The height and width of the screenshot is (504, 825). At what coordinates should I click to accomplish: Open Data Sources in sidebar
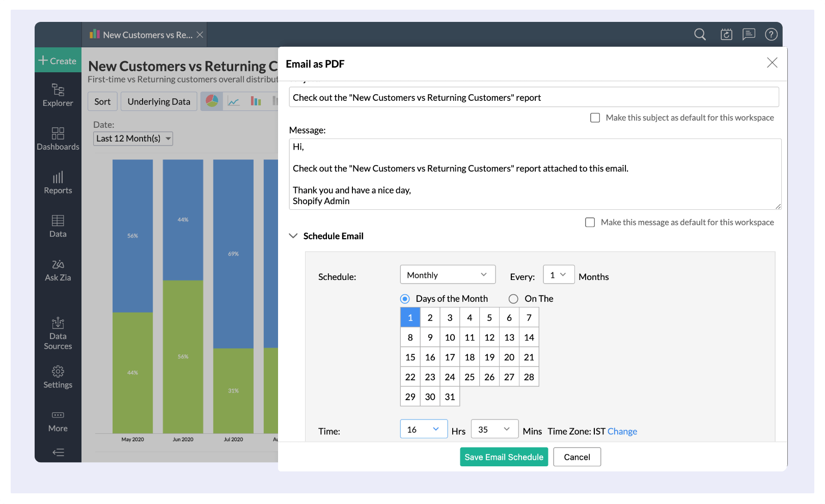58,333
